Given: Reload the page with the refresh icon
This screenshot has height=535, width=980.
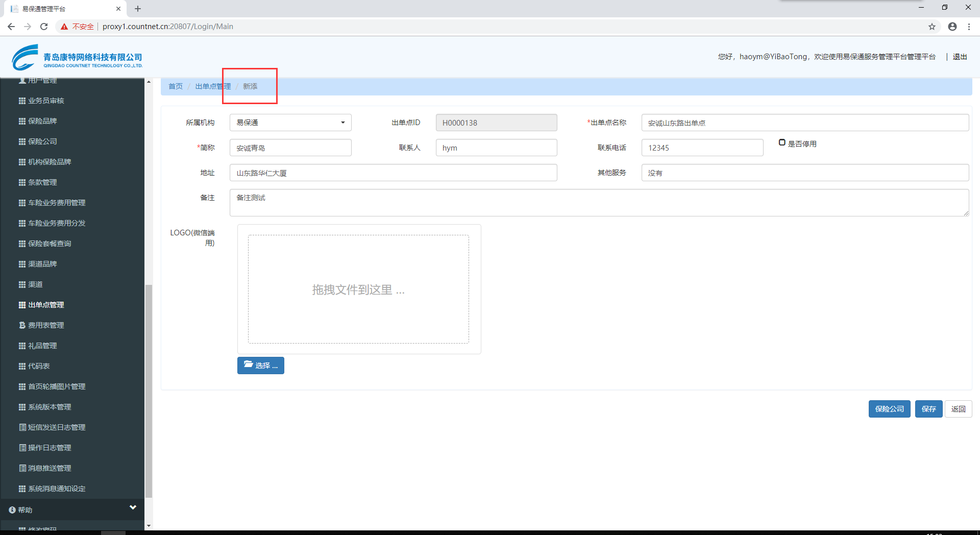Looking at the screenshot, I should click(44, 27).
